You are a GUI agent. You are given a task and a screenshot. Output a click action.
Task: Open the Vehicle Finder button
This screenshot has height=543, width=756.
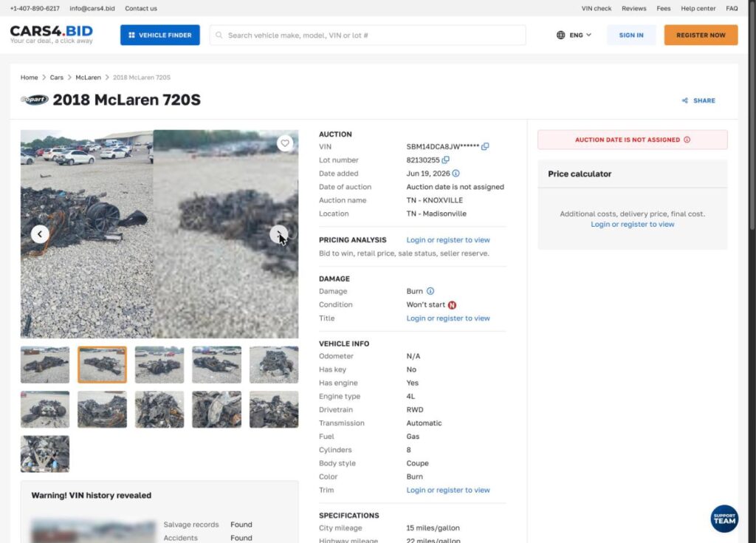[x=160, y=35]
